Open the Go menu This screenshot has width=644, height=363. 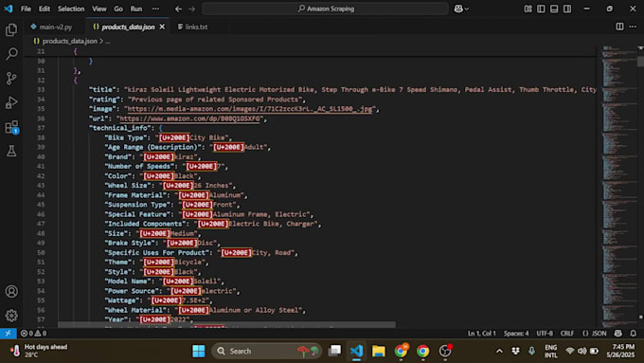coord(118,9)
